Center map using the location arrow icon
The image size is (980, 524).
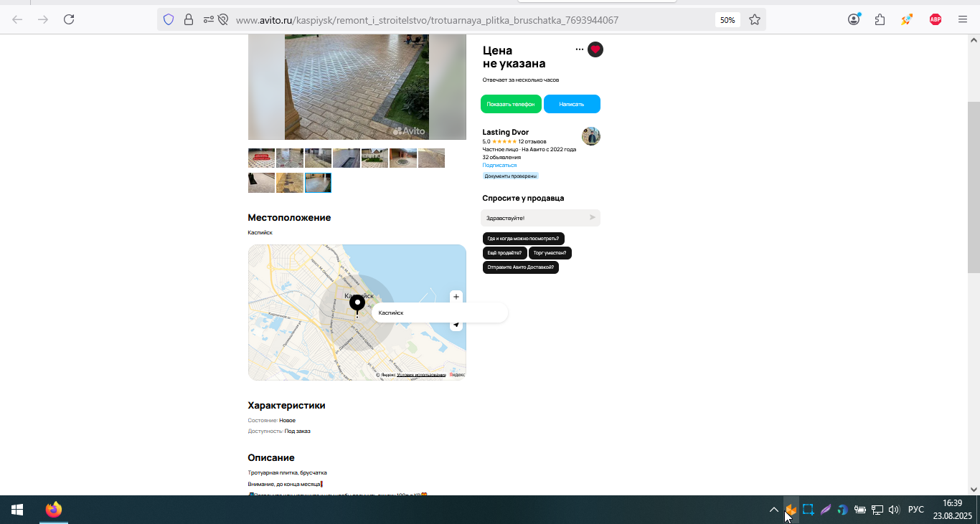click(x=456, y=325)
